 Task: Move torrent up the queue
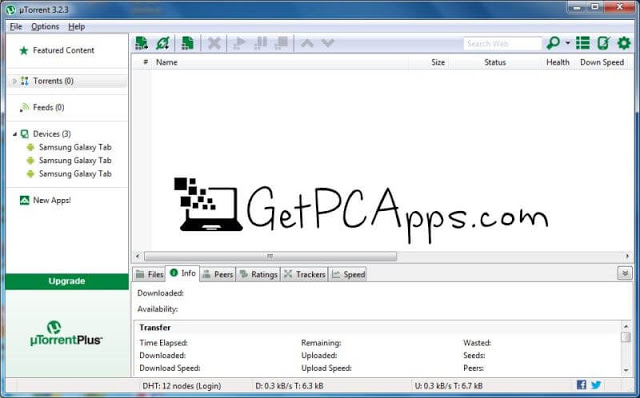point(307,43)
